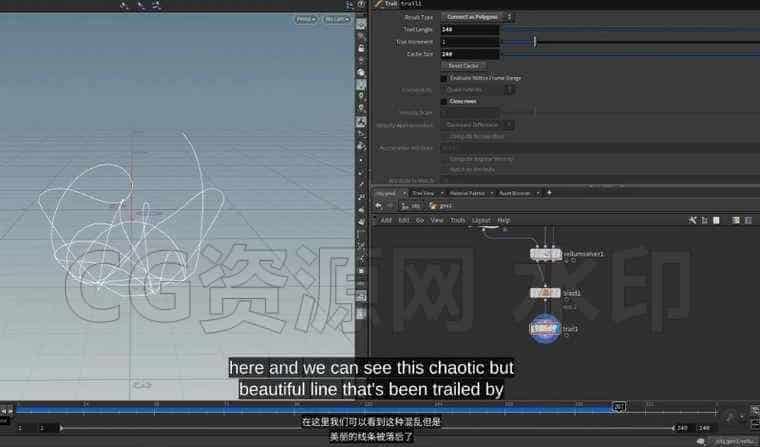This screenshot has width=760, height=447.
Task: Click the Cache Size slider bar
Action: point(630,54)
